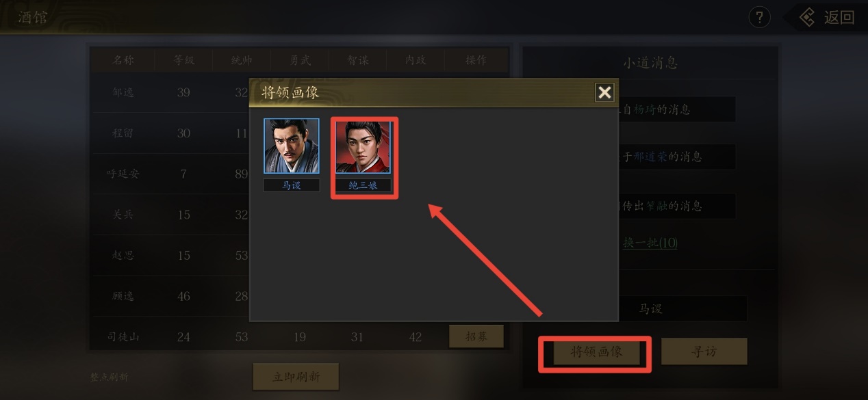Click the 马谡 search input field
The image size is (868, 400).
pyautogui.click(x=650, y=309)
